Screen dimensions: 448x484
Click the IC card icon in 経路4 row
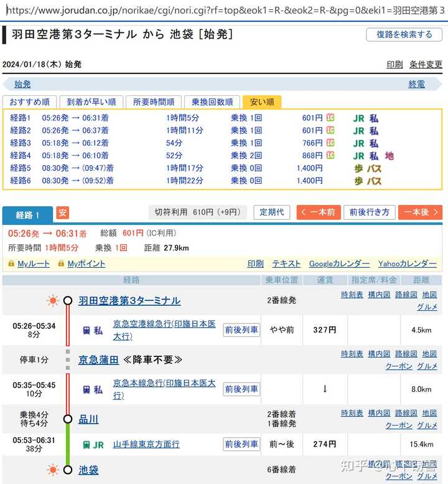pos(330,155)
